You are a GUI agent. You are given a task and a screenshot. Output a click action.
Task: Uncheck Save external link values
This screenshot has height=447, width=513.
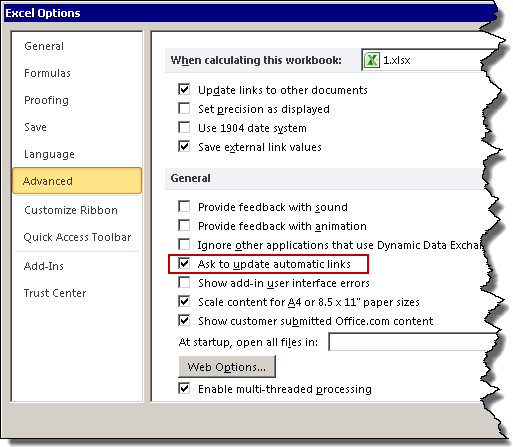tap(184, 146)
